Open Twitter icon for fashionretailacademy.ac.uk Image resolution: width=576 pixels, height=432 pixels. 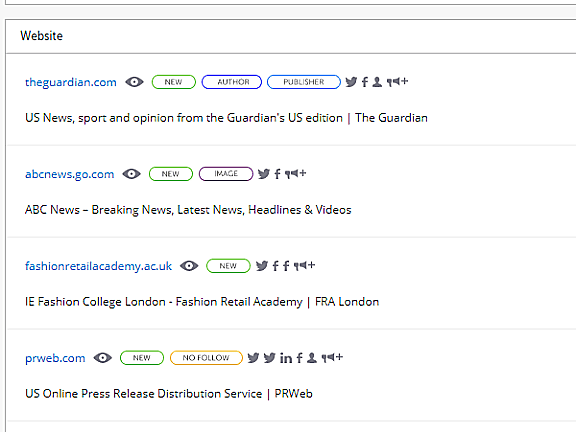coord(262,265)
